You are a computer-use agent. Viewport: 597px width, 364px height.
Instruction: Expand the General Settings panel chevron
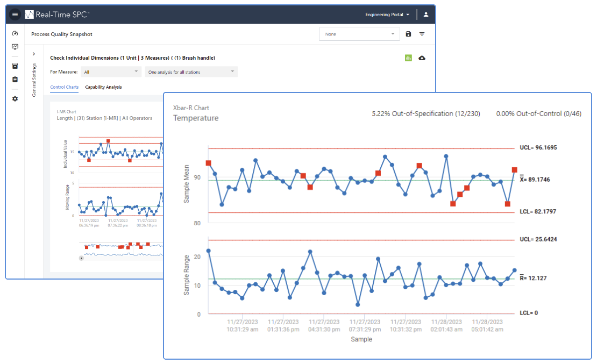coord(33,54)
